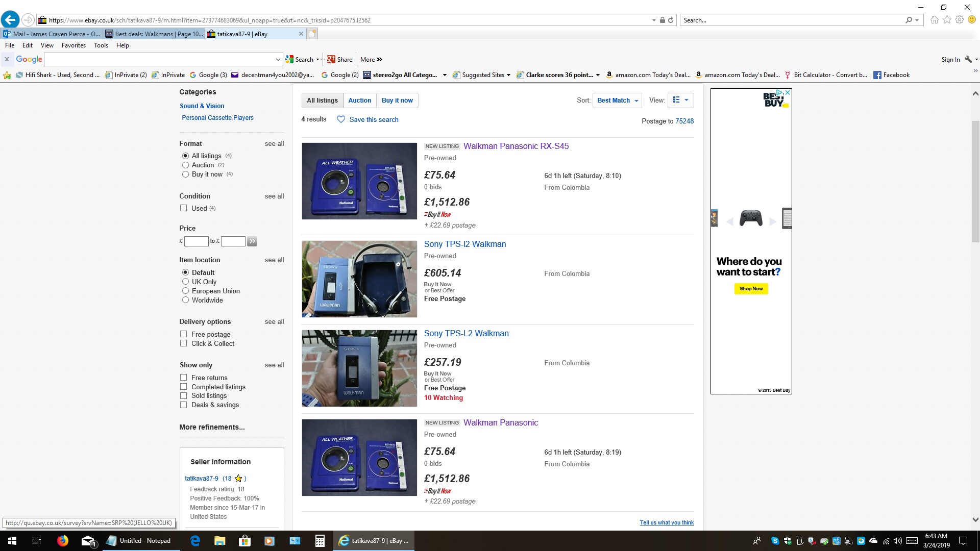
Task: Select the European Union item location
Action: click(x=185, y=291)
